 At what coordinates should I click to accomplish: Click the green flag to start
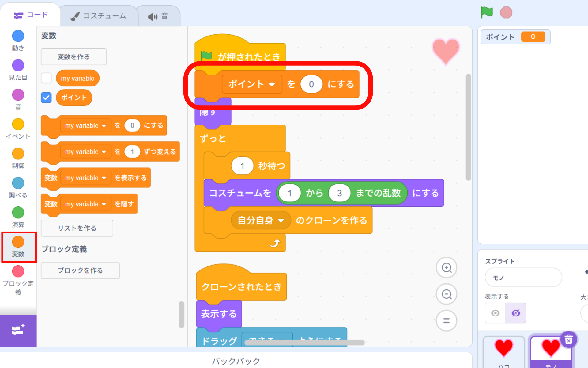pos(487,13)
